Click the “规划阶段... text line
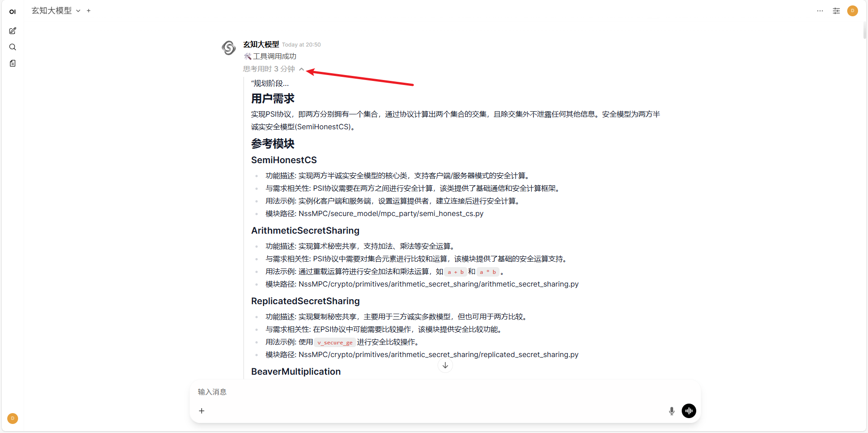The width and height of the screenshot is (868, 433). (270, 83)
